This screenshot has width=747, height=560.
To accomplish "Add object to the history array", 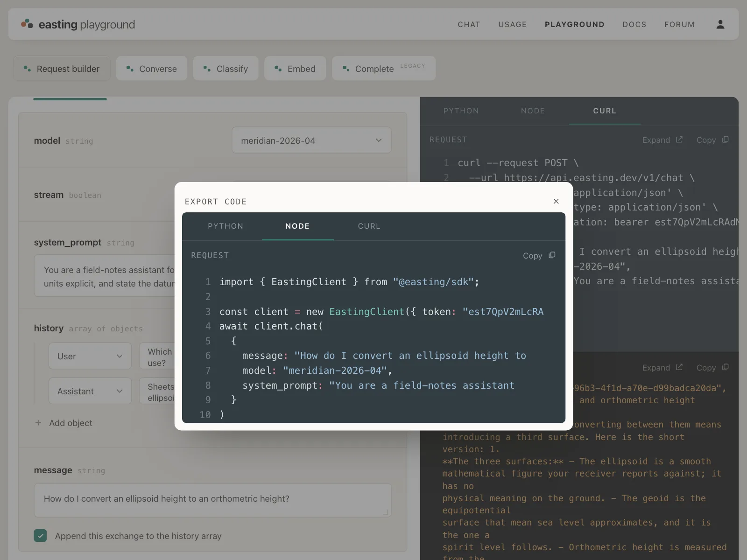I will [63, 423].
